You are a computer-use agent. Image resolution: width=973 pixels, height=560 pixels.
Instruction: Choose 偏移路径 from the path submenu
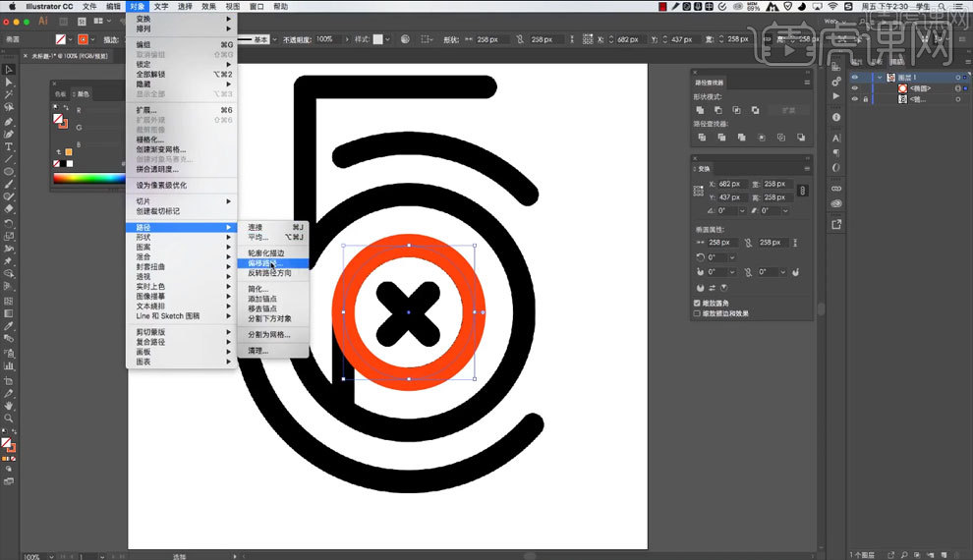273,263
